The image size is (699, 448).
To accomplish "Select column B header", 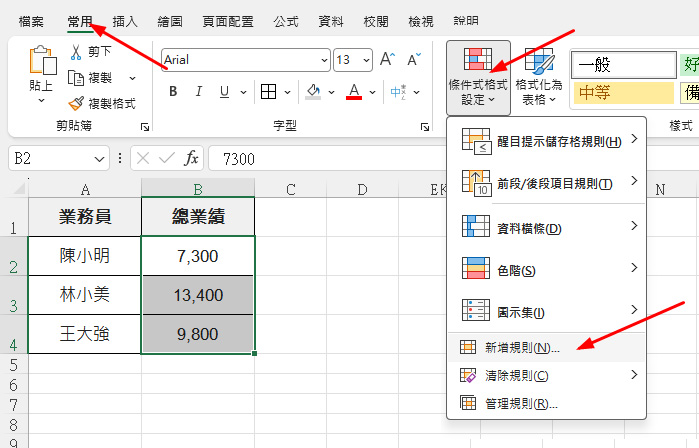I will (x=198, y=189).
